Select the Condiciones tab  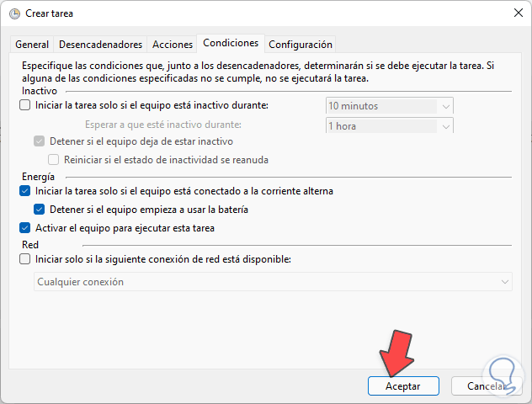click(231, 44)
